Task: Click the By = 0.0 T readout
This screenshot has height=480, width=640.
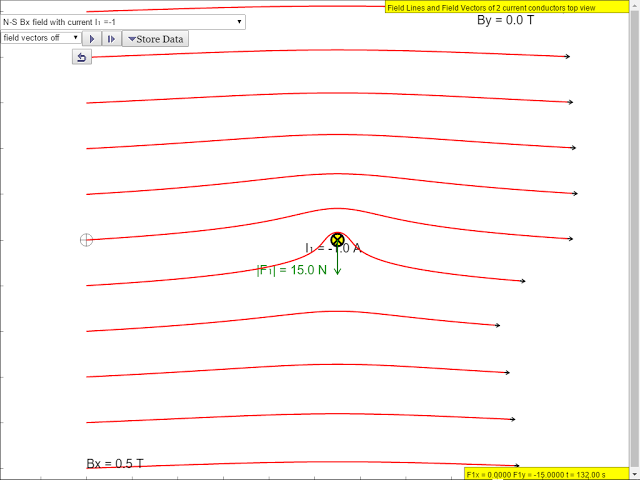Action: coord(505,20)
